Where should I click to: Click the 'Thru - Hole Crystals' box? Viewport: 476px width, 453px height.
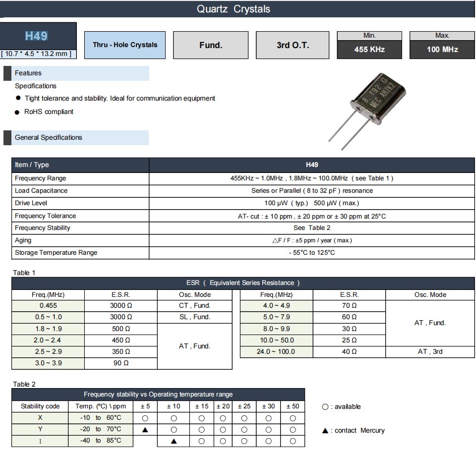click(x=125, y=45)
